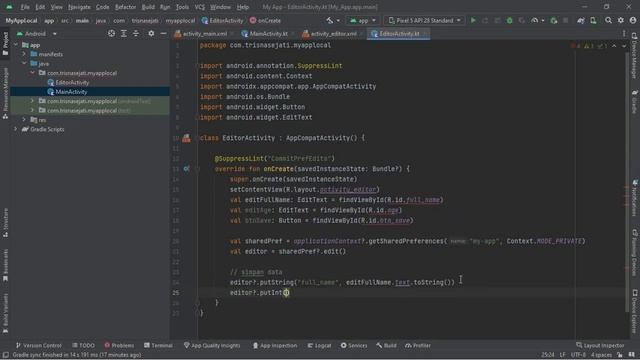This screenshot has height=360, width=640.
Task: Click the Stop icon in the run toolbar
Action: pos(565,20)
